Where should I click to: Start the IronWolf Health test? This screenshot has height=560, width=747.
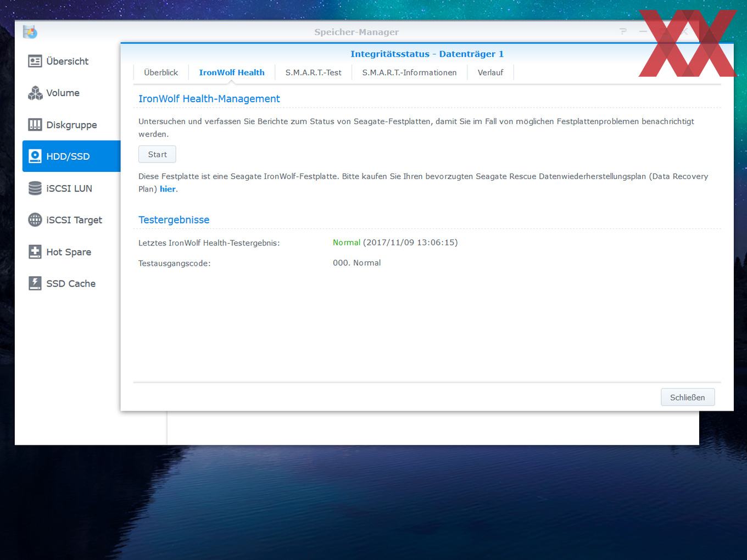[157, 154]
